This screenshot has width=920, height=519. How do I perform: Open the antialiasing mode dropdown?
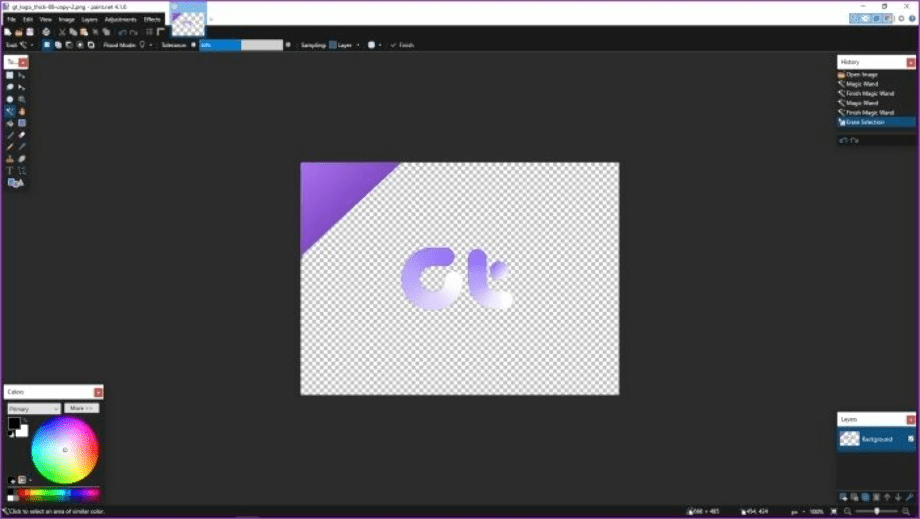click(x=374, y=45)
